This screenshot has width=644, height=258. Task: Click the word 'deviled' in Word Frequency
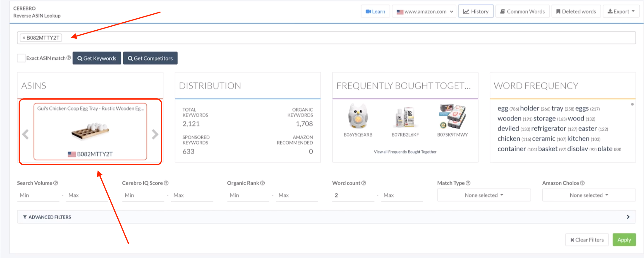pyautogui.click(x=508, y=129)
